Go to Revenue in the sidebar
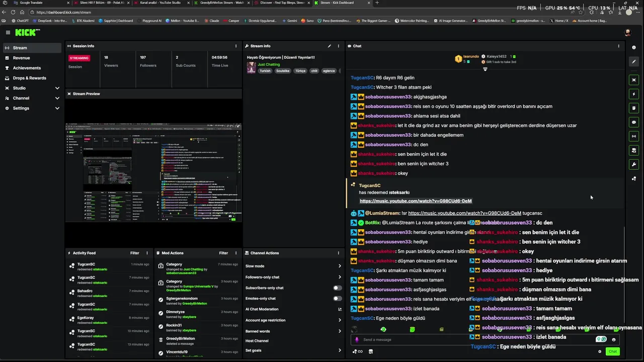The height and width of the screenshot is (362, 644). 32,58
